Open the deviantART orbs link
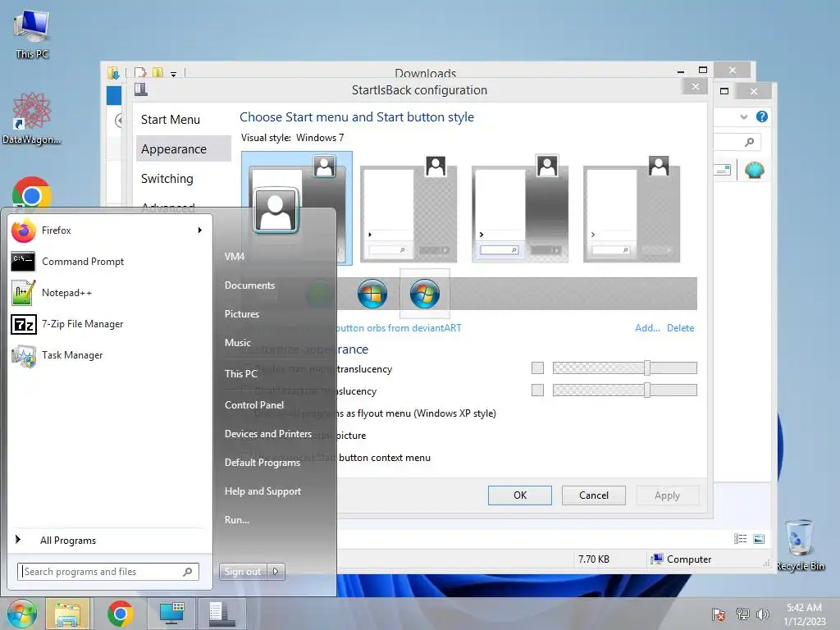 point(399,328)
